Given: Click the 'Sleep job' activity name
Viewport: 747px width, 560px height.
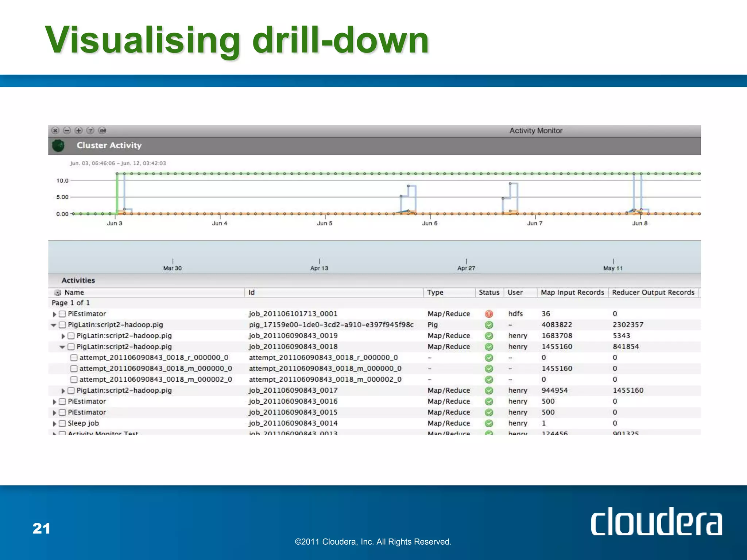Looking at the screenshot, I should [x=83, y=423].
